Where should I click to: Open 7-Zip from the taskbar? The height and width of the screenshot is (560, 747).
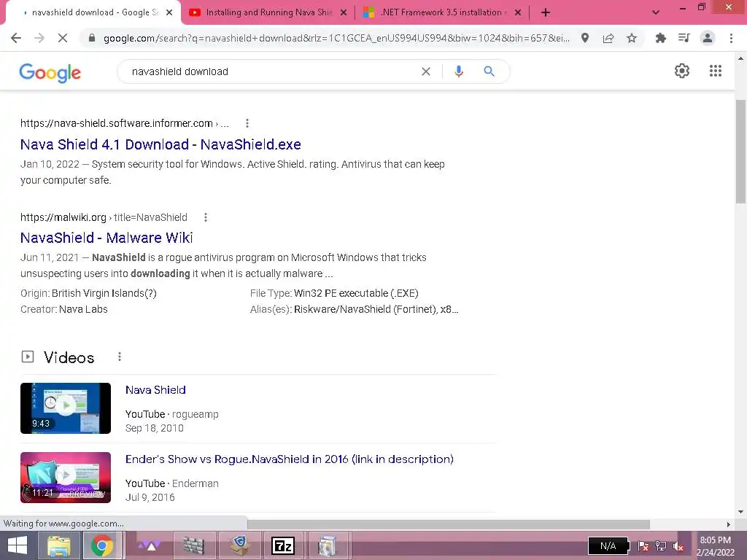click(283, 545)
